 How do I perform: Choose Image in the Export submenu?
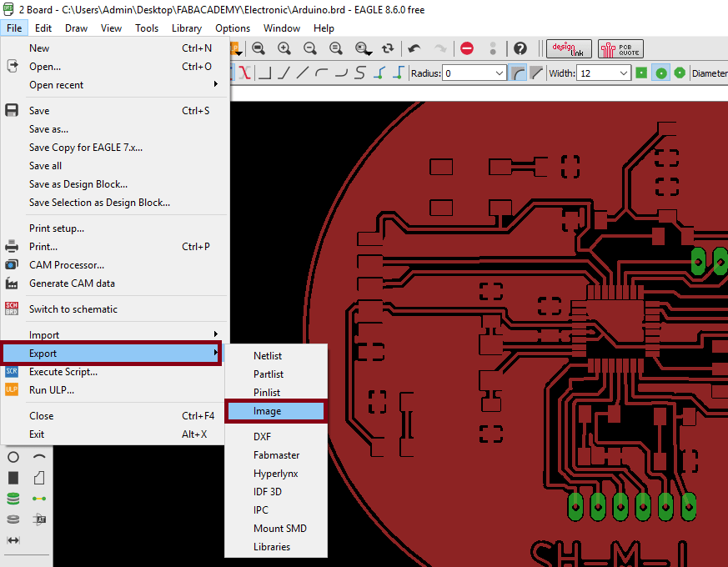[276, 411]
